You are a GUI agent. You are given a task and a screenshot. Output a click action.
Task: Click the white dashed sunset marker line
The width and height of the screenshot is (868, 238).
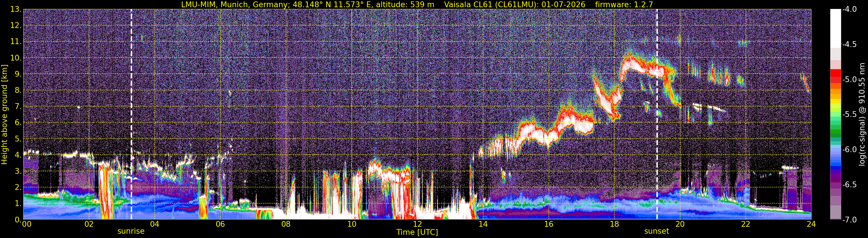(657, 114)
